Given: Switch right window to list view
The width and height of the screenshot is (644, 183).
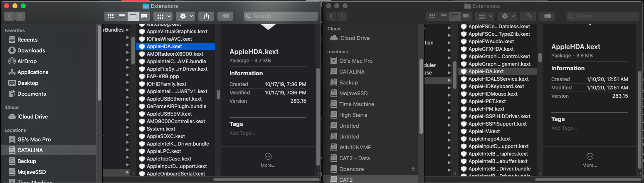Looking at the screenshot, I should tap(444, 16).
